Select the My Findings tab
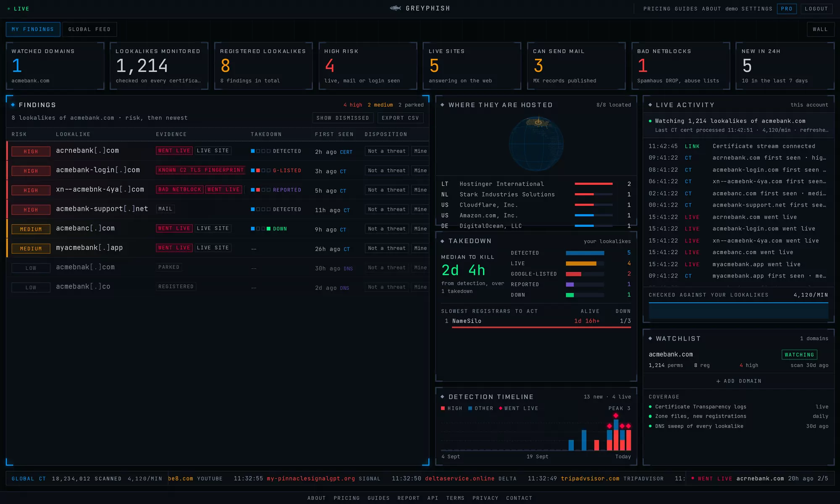The image size is (840, 504). [x=33, y=29]
